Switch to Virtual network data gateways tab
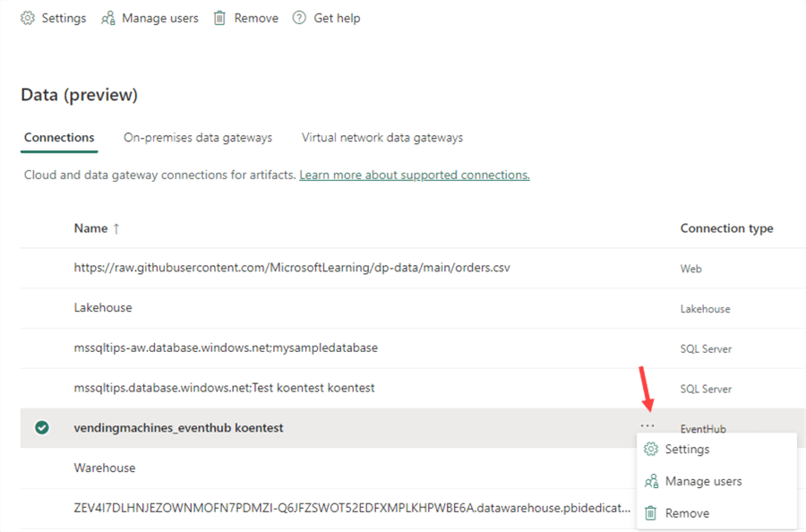Viewport: 806px width, 532px height. click(382, 138)
